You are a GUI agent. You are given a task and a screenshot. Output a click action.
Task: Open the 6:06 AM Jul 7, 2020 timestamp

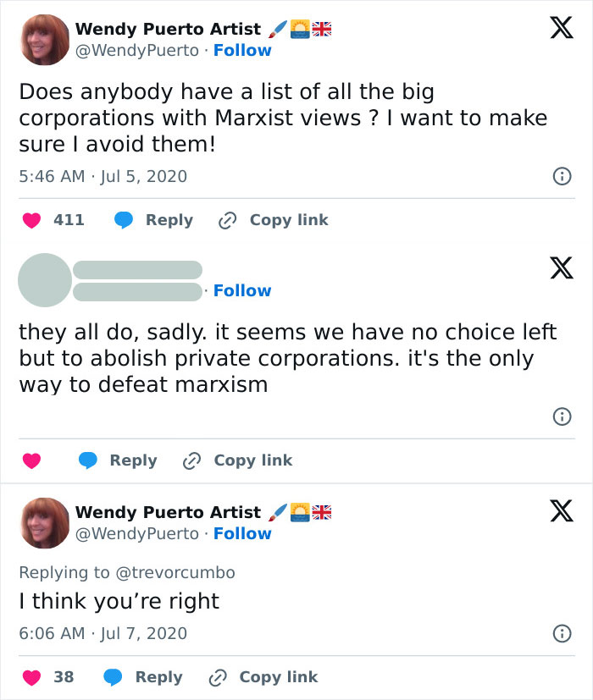[103, 633]
